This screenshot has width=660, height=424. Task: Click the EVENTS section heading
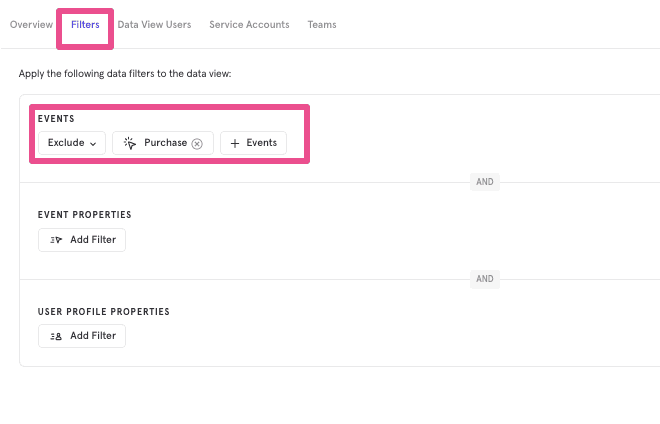point(56,119)
